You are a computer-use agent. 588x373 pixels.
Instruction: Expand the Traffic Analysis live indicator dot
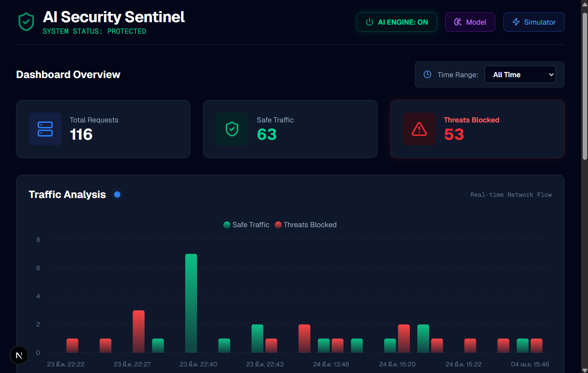click(x=117, y=194)
